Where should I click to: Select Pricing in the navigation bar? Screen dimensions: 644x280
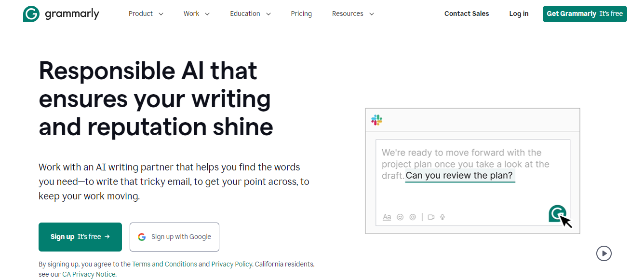pos(301,14)
